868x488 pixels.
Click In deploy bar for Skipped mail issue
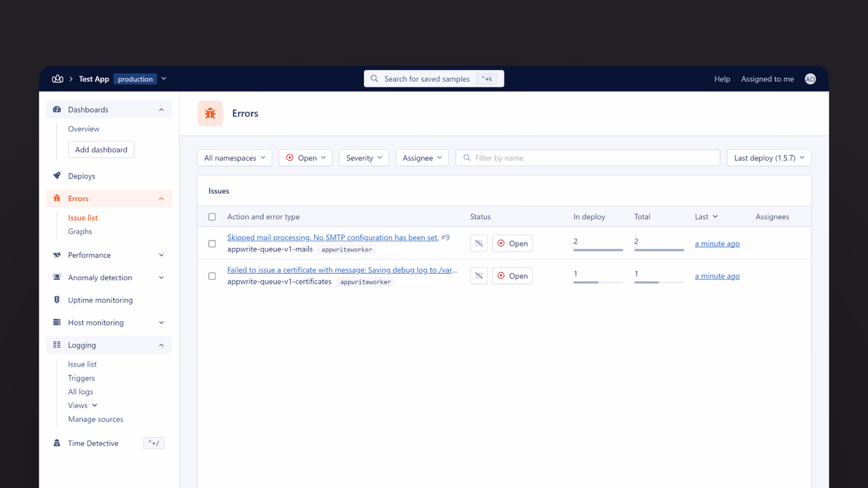click(x=598, y=249)
